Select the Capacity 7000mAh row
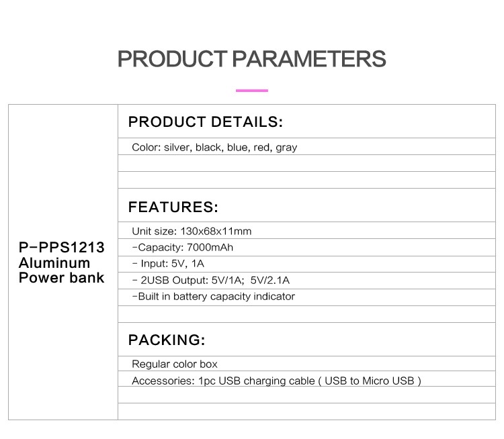This screenshot has height=439, width=504. (306, 247)
